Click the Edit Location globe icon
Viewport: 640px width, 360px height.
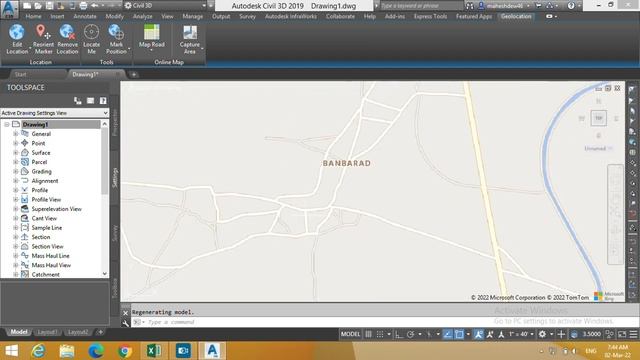pos(17,32)
